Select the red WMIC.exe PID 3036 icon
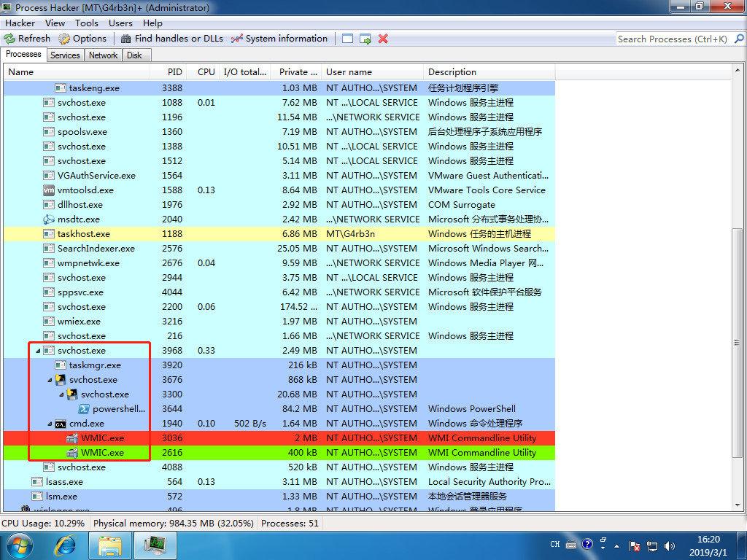The image size is (747, 560). click(72, 438)
